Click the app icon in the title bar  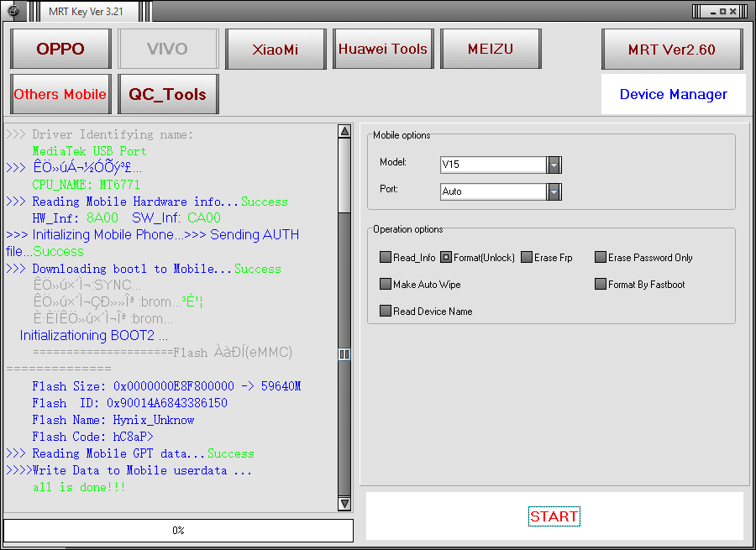[x=13, y=11]
